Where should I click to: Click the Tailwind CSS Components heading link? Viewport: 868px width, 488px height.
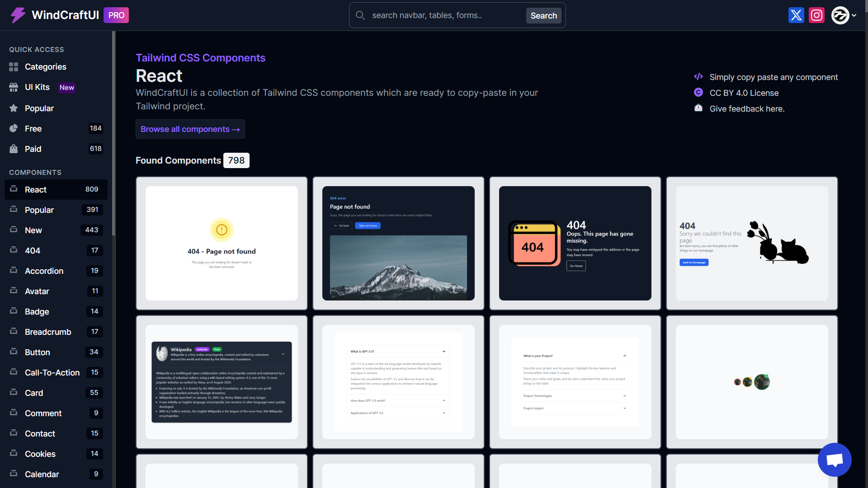pyautogui.click(x=200, y=58)
